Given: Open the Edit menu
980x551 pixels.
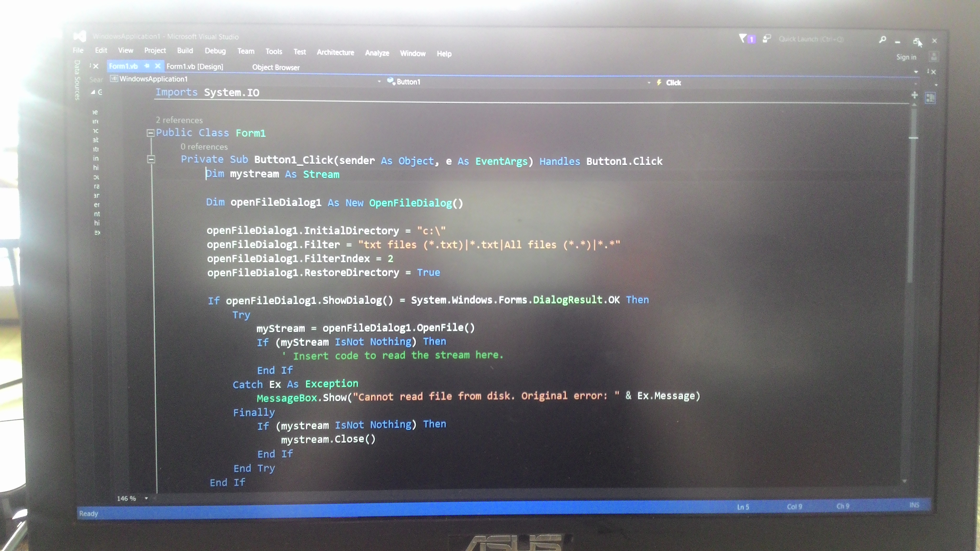Looking at the screenshot, I should tap(101, 50).
